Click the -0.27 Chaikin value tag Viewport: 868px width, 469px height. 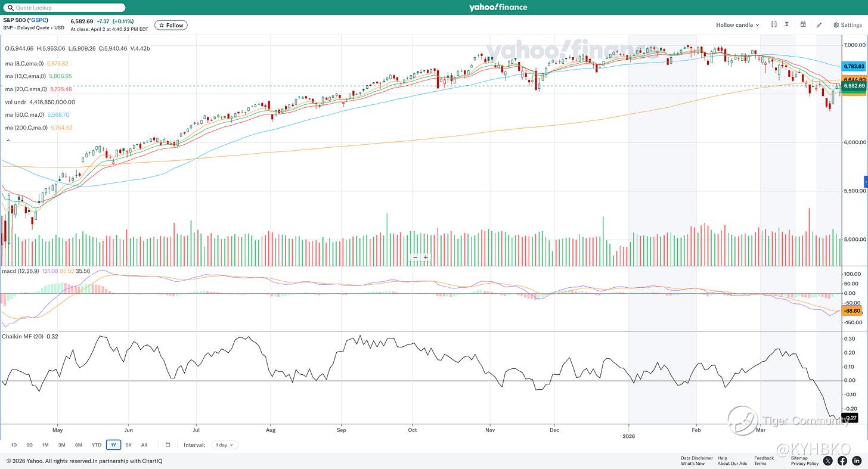[x=850, y=418]
